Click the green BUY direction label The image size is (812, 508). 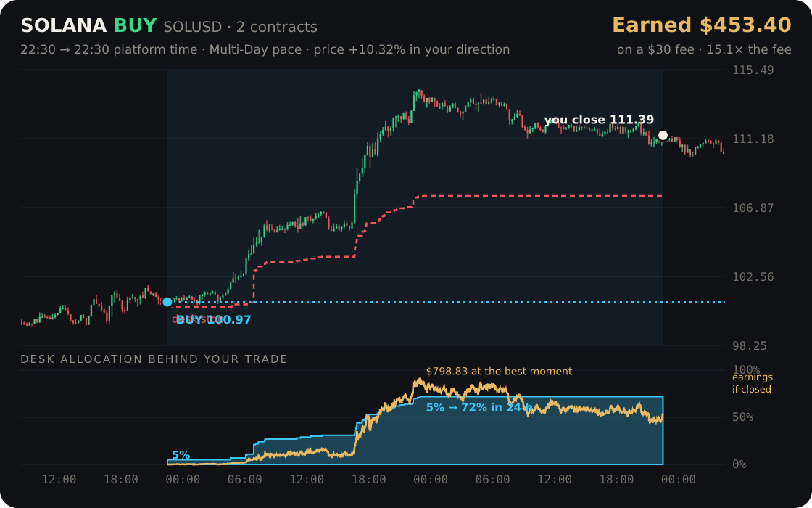[135, 26]
